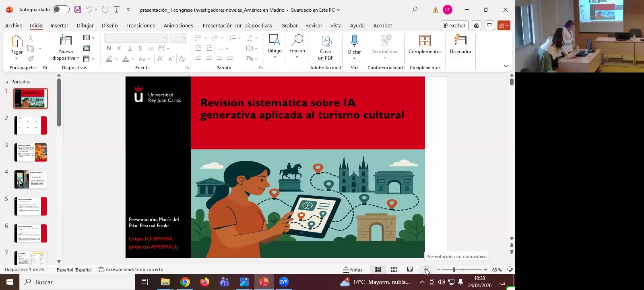This screenshot has height=290, width=644.
Task: Collapse the Portadas section
Action: tap(7, 82)
